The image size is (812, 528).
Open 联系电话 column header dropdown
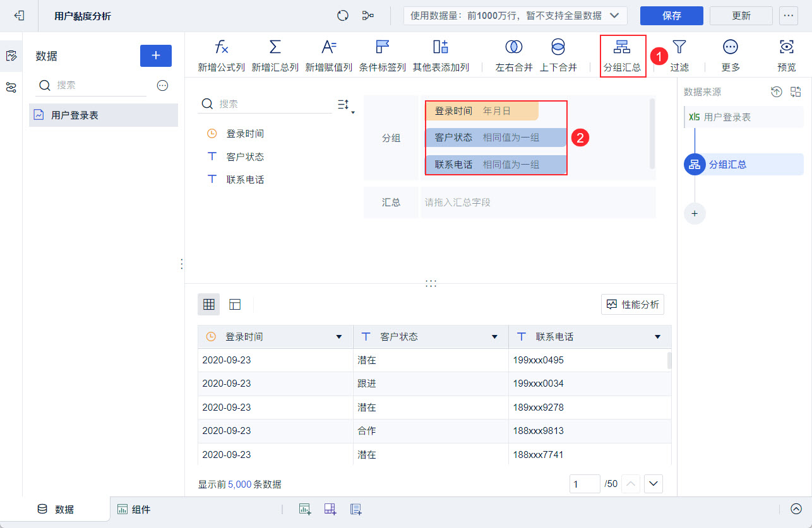coord(658,337)
